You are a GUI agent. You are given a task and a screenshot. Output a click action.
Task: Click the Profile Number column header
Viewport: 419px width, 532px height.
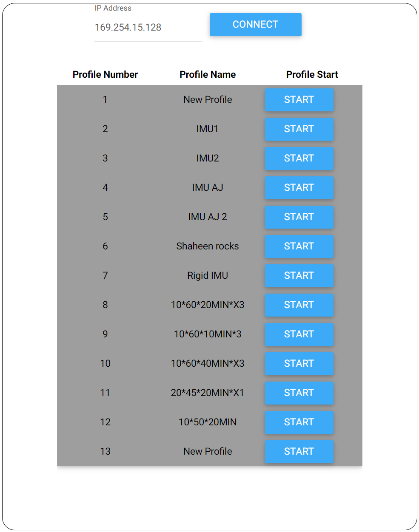(x=105, y=75)
